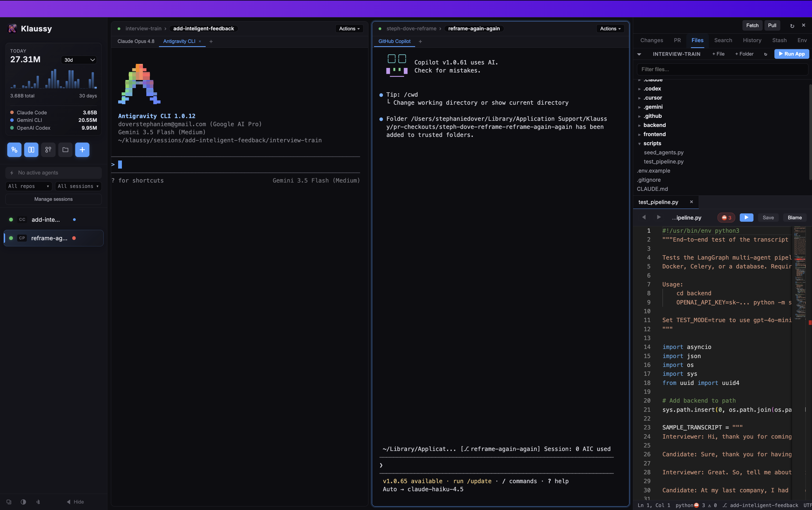Click the stacked windows icon at sidebar bottom
Viewport: 812px width, 510px height.
9,502
